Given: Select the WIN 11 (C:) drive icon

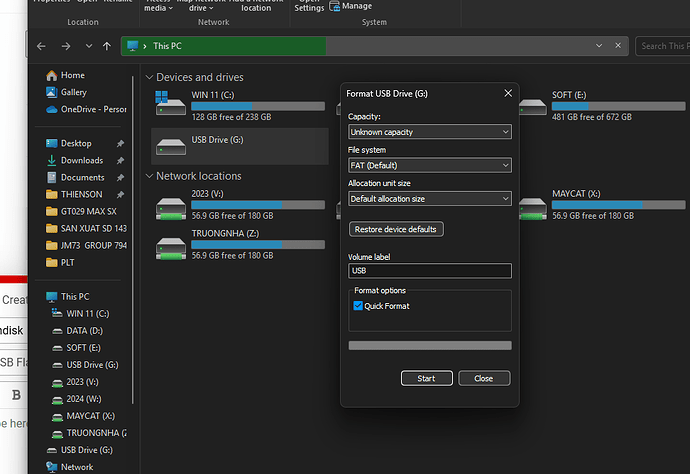Looking at the screenshot, I should tap(171, 104).
